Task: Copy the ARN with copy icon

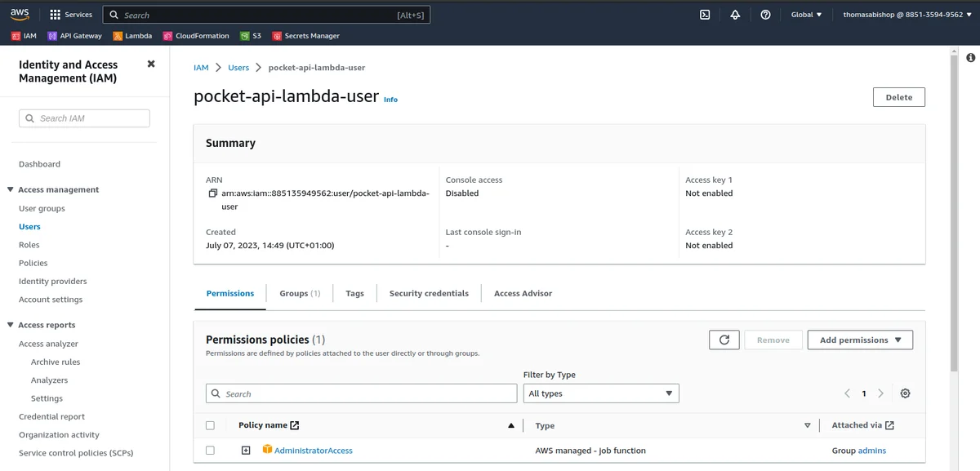Action: 213,193
